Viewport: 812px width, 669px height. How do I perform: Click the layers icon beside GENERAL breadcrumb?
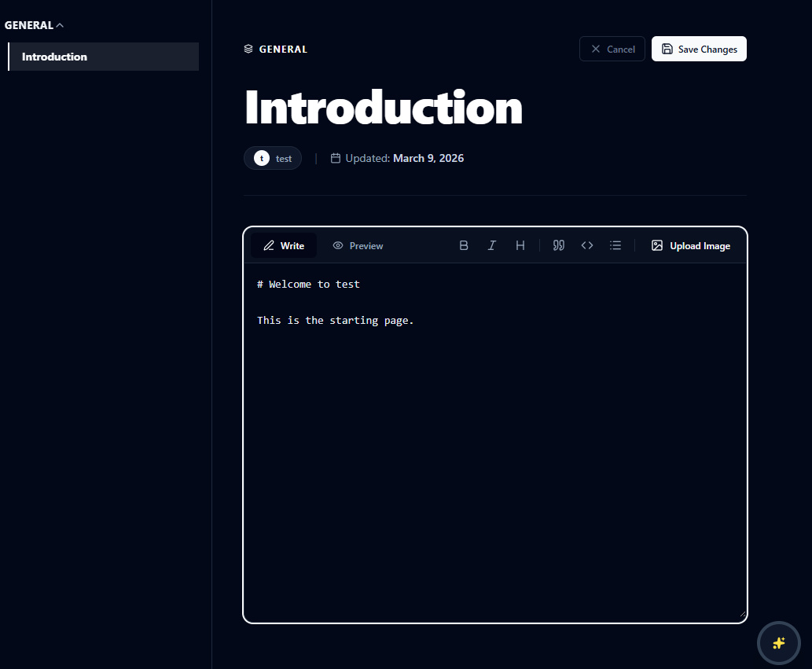click(248, 48)
